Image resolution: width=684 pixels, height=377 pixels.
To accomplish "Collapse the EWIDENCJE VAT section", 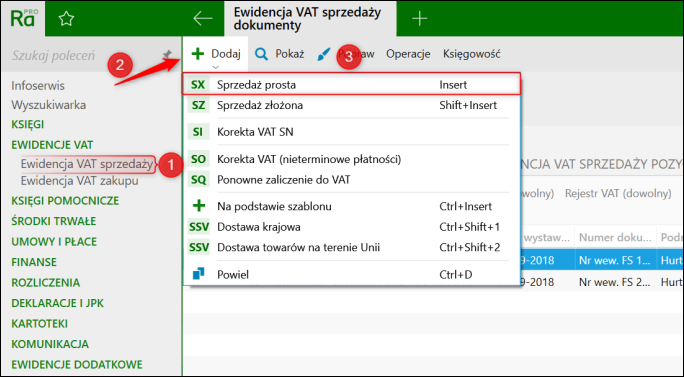I will pyautogui.click(x=52, y=145).
